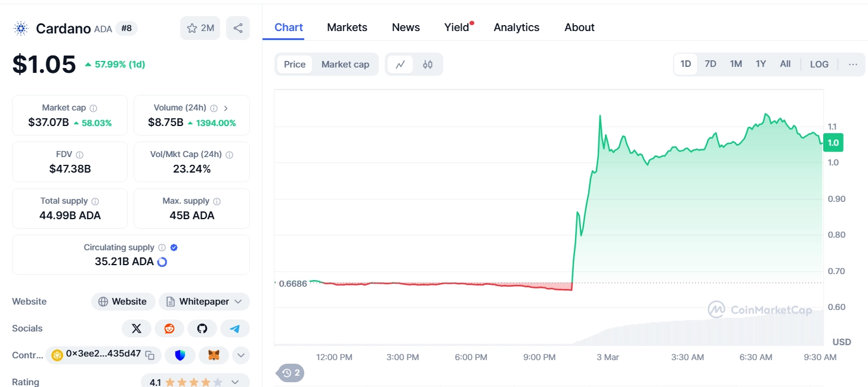
Task: Open Cardano's Telegram channel
Action: click(234, 328)
